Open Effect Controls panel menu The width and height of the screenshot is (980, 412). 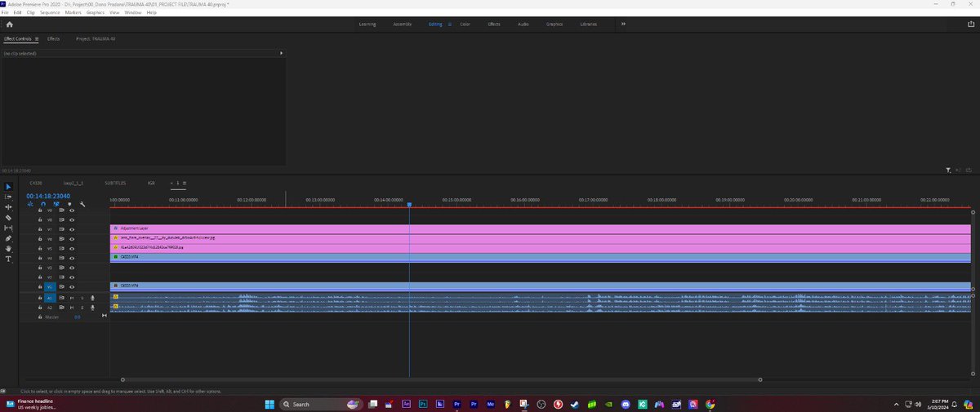pos(38,38)
